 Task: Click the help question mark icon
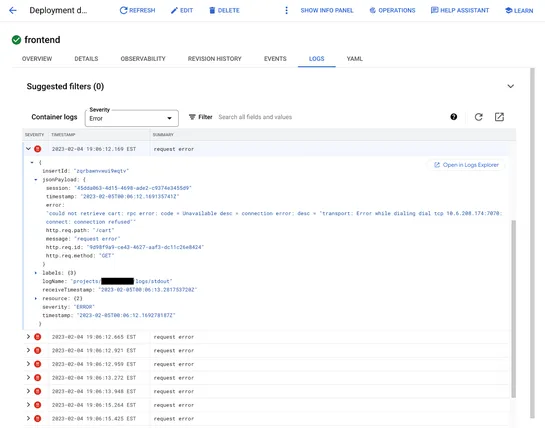[x=454, y=117]
